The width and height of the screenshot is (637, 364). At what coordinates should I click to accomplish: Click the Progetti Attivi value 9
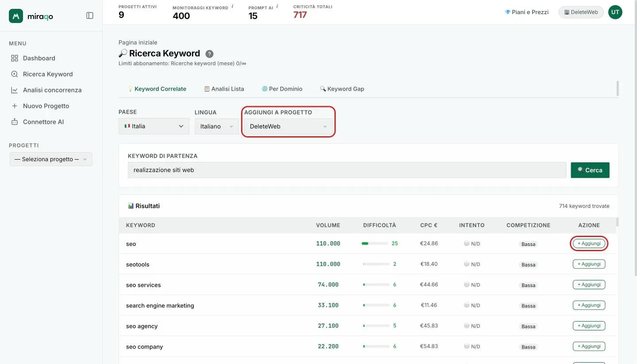tap(121, 15)
